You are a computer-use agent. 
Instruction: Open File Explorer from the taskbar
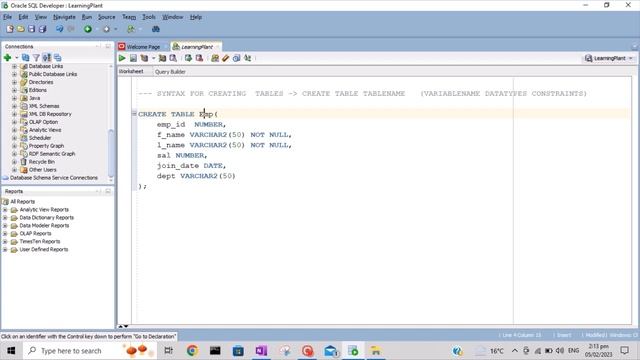click(x=376, y=351)
